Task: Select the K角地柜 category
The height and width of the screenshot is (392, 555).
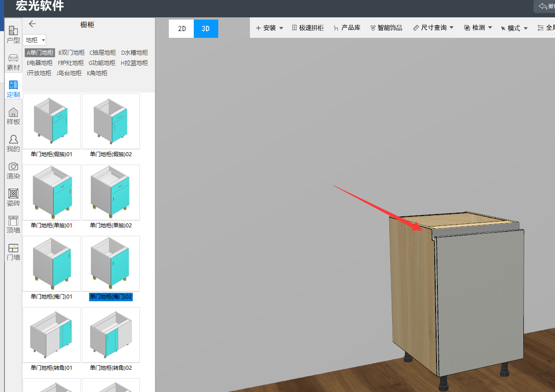Action: (97, 73)
